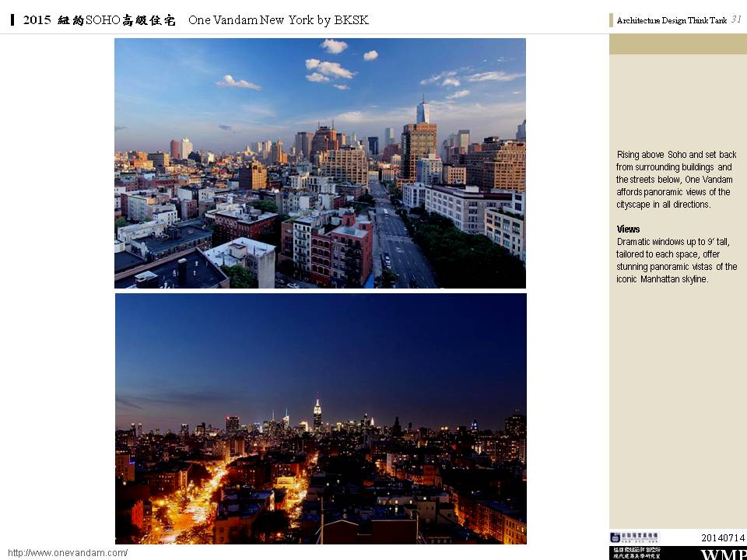This screenshot has width=747, height=560.
Task: Click the date text 20140714
Action: pyautogui.click(x=723, y=537)
